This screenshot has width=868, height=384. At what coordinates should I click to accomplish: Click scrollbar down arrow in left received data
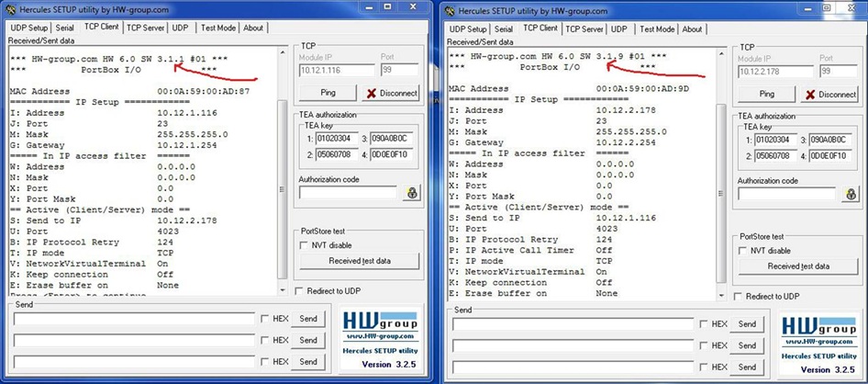coord(283,290)
